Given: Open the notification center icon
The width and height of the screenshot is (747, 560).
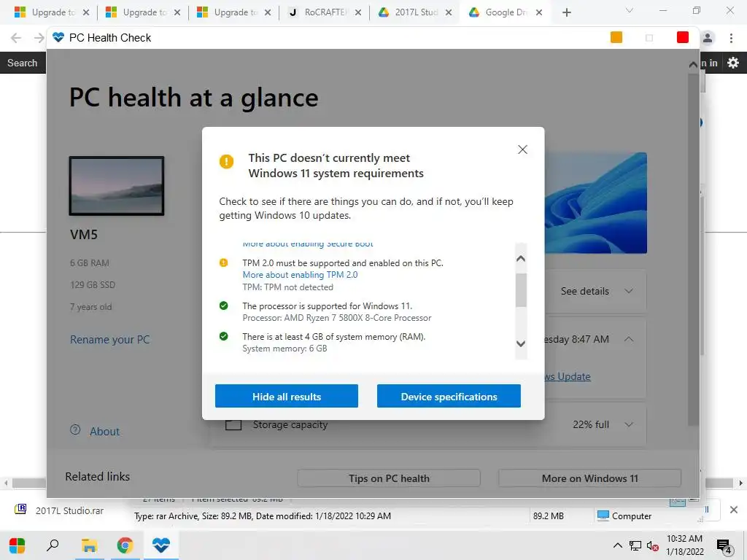Looking at the screenshot, I should pos(724,546).
